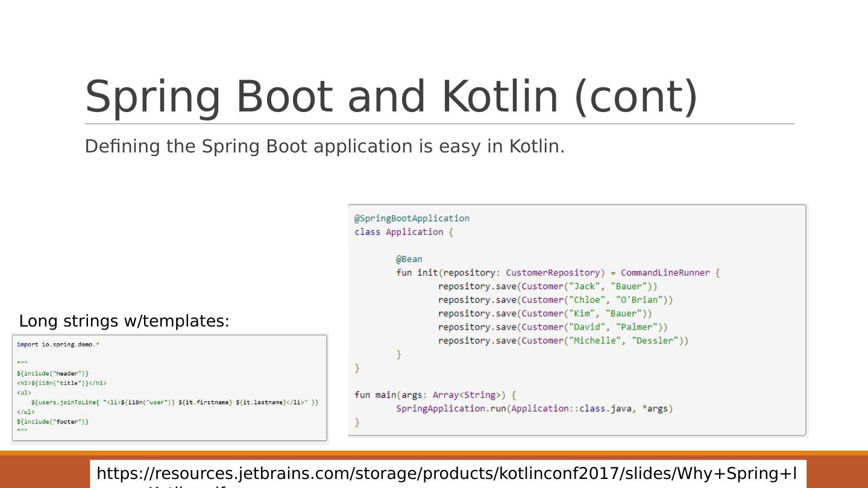
Task: Click the JetBrains resources URL link
Action: 446,474
